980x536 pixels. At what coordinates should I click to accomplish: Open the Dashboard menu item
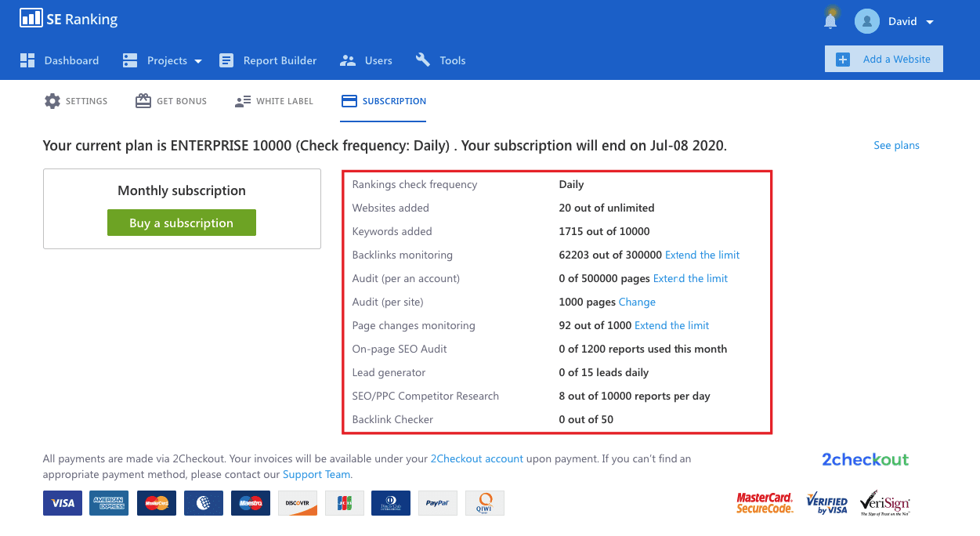[x=71, y=60]
